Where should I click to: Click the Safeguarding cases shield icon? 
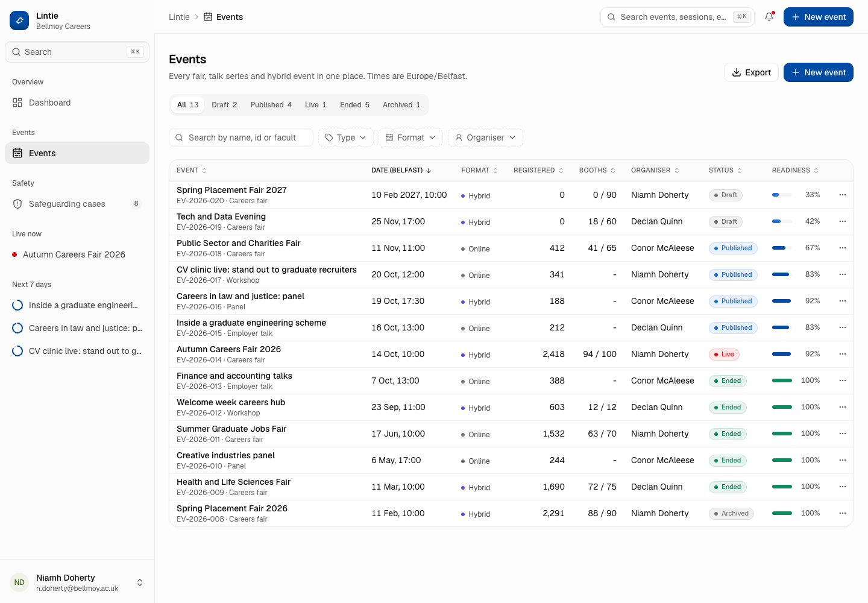tap(17, 204)
